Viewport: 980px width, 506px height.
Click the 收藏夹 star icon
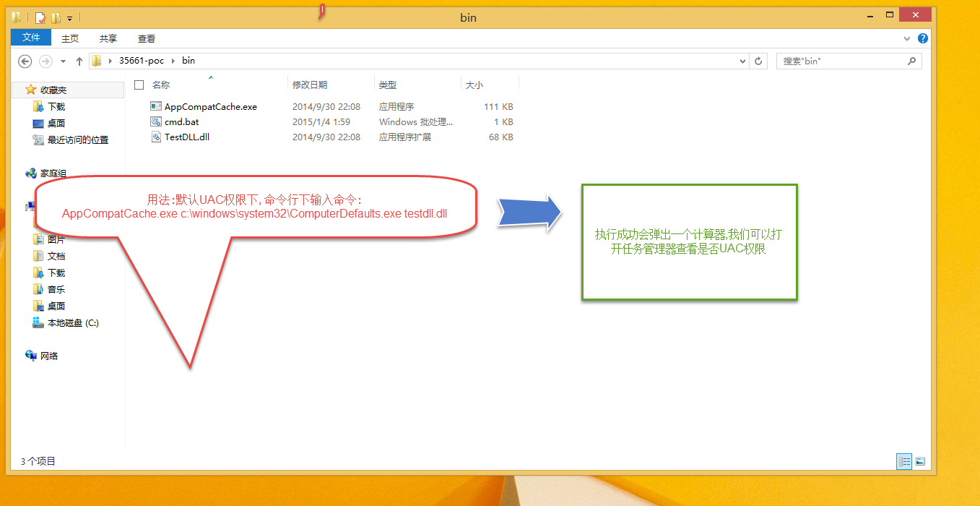click(x=31, y=90)
